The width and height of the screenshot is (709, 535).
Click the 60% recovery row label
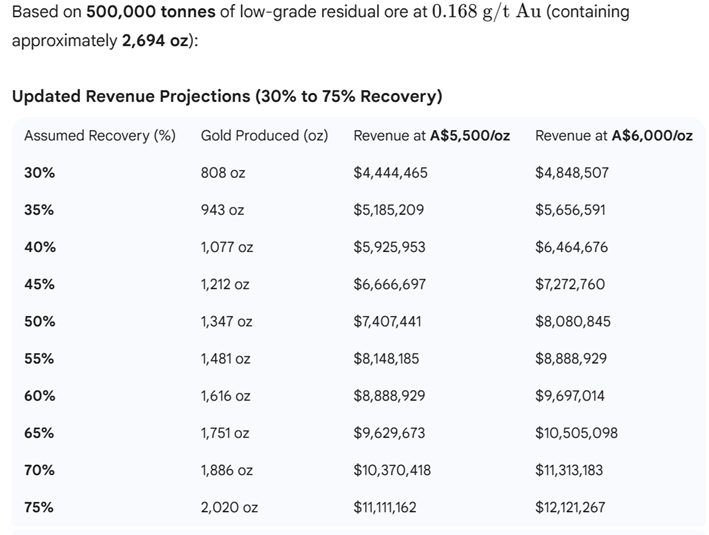[x=40, y=396]
